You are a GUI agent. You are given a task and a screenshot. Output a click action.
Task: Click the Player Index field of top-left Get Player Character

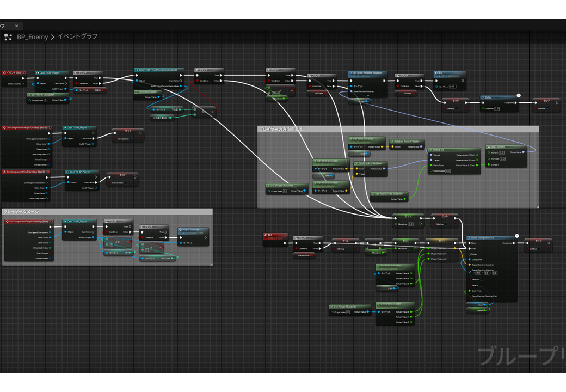click(46, 100)
